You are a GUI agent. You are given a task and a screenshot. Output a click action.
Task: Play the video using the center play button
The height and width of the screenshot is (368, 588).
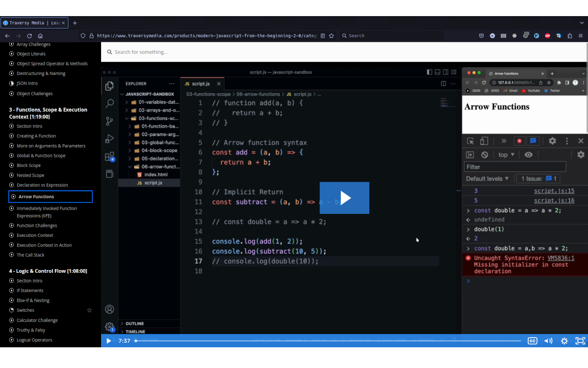[x=344, y=198]
